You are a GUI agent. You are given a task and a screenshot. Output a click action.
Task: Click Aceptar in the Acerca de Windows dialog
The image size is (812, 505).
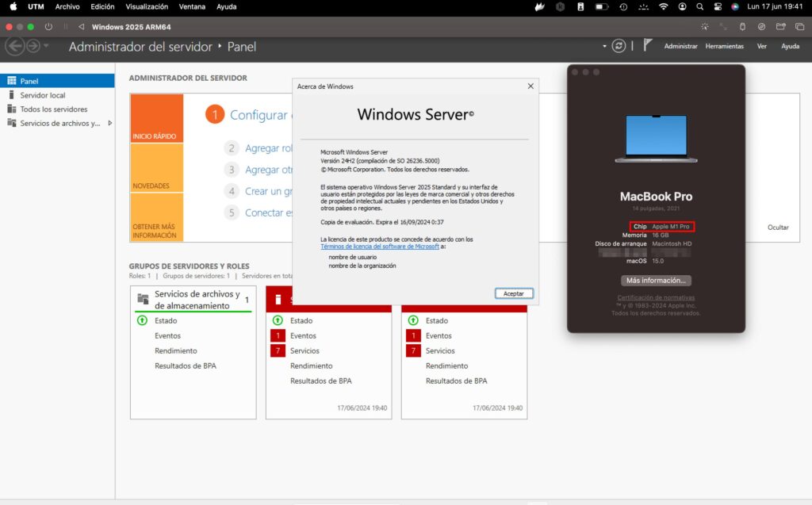click(x=514, y=293)
